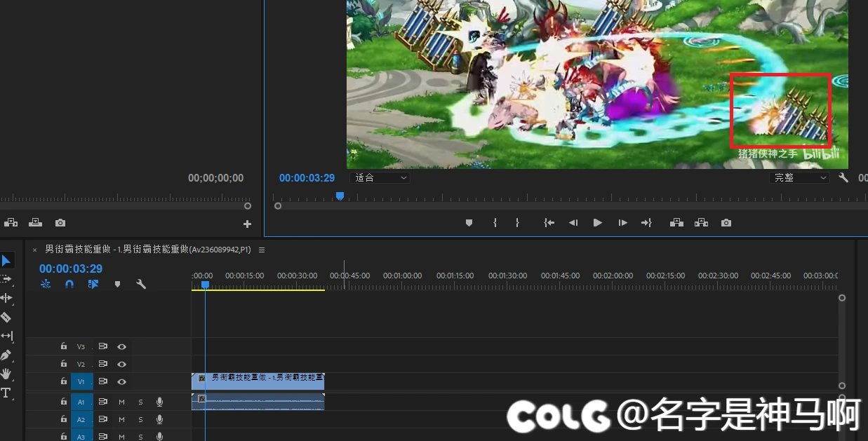This screenshot has height=441, width=868.
Task: Hide the V2 track output eye
Action: (x=121, y=364)
